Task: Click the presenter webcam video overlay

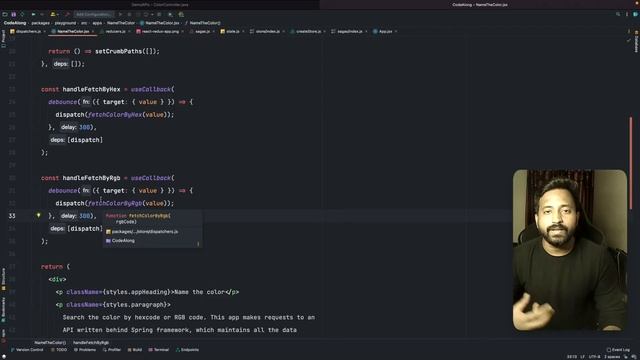Action: [570, 250]
